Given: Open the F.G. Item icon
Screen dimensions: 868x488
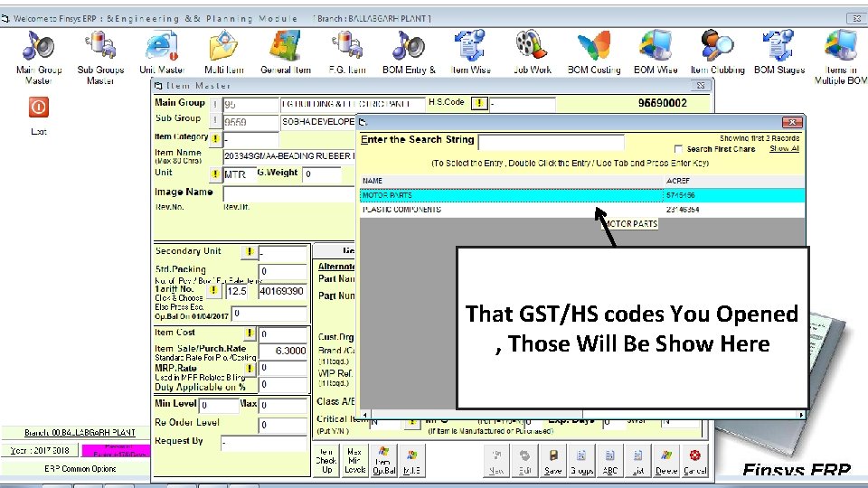Looking at the screenshot, I should 347,46.
